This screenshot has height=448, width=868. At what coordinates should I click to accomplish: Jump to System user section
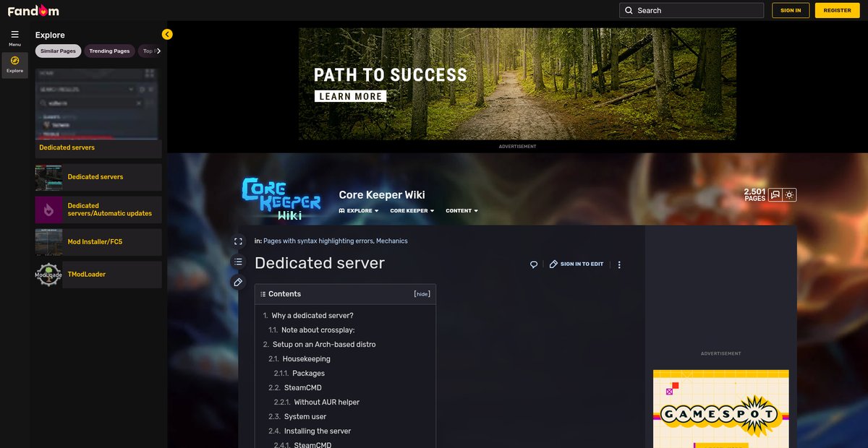coord(305,417)
